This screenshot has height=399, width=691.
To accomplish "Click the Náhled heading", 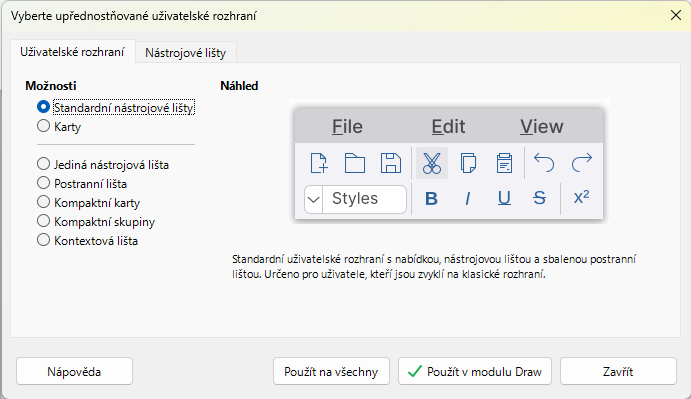I will click(239, 86).
